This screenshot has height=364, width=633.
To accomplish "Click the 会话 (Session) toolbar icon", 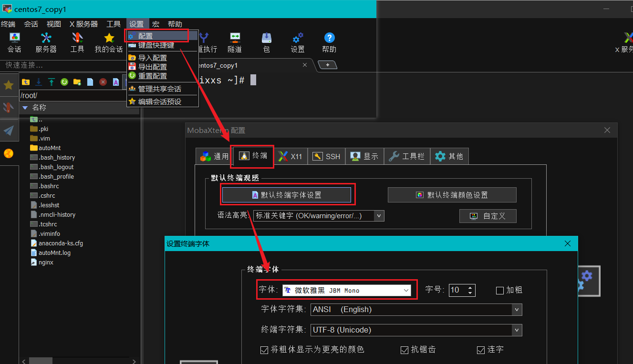I will [x=14, y=42].
